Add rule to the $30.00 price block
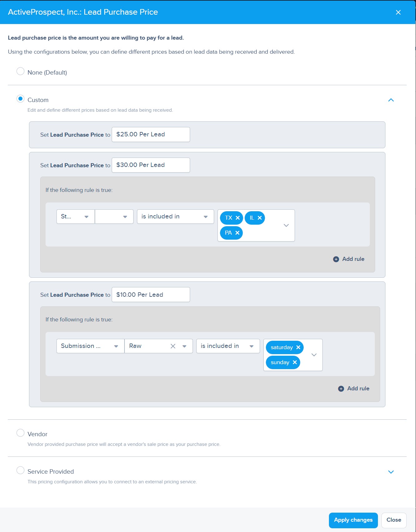 349,259
